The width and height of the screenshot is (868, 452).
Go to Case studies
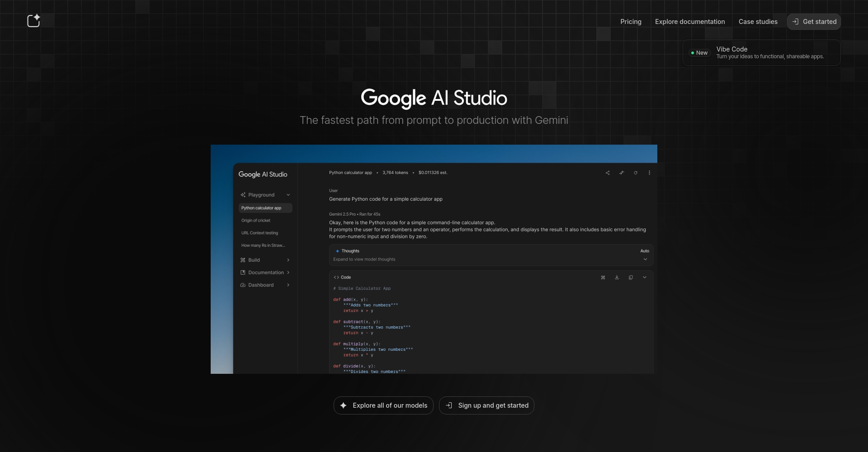pyautogui.click(x=758, y=21)
